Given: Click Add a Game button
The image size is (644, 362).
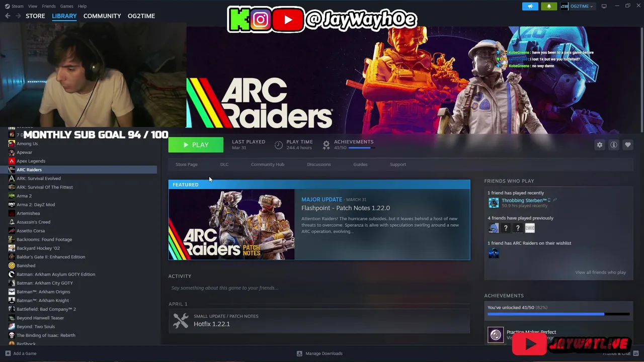Looking at the screenshot, I should 21,353.
